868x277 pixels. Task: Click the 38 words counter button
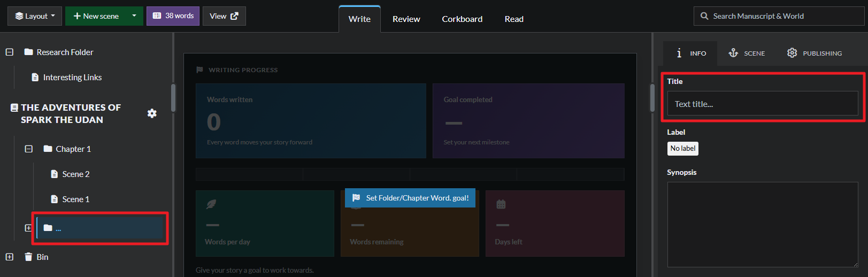click(x=173, y=16)
